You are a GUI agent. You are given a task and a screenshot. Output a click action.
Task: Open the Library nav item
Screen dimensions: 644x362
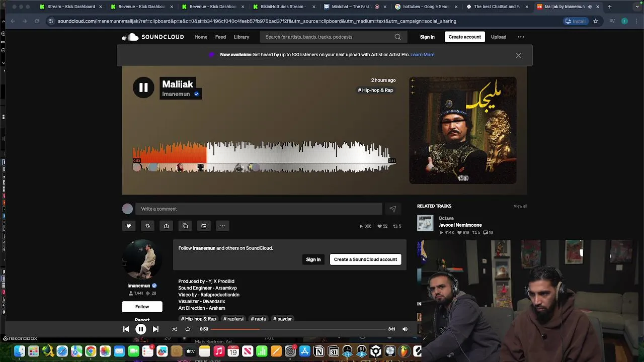(242, 37)
